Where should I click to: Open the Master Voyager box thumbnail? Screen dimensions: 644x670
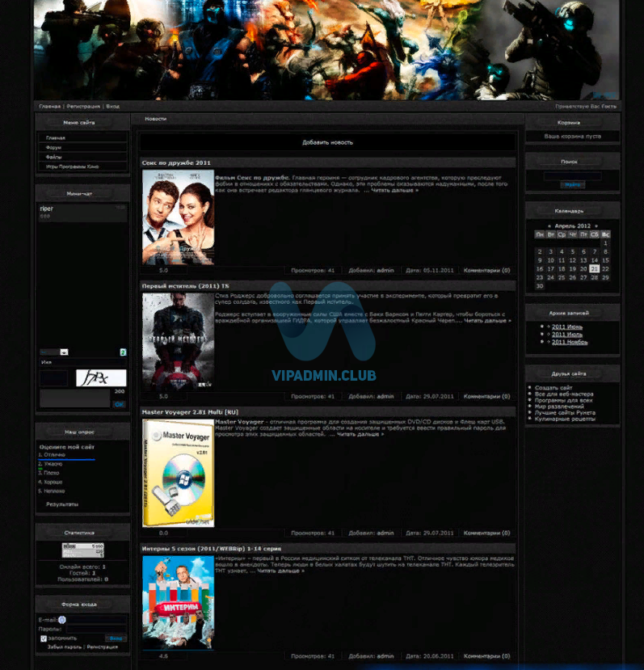click(179, 473)
